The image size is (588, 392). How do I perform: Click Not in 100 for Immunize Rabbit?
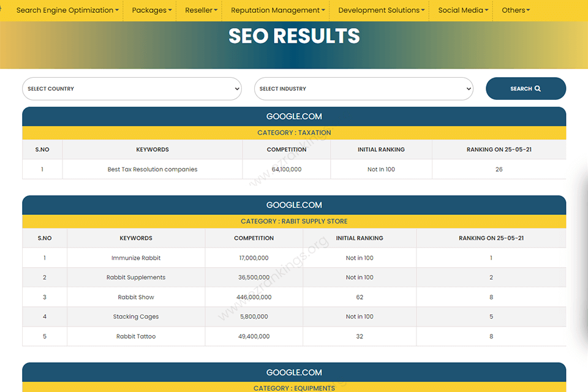point(360,258)
